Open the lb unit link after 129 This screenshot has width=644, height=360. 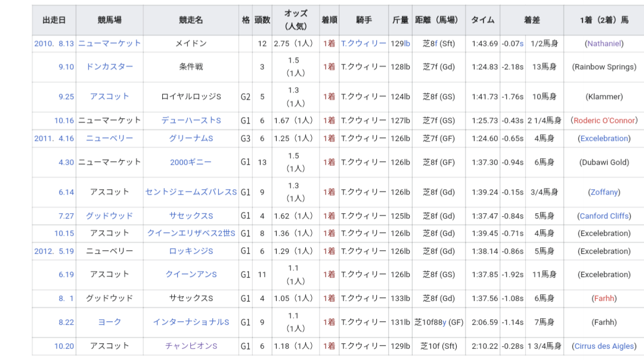407,44
